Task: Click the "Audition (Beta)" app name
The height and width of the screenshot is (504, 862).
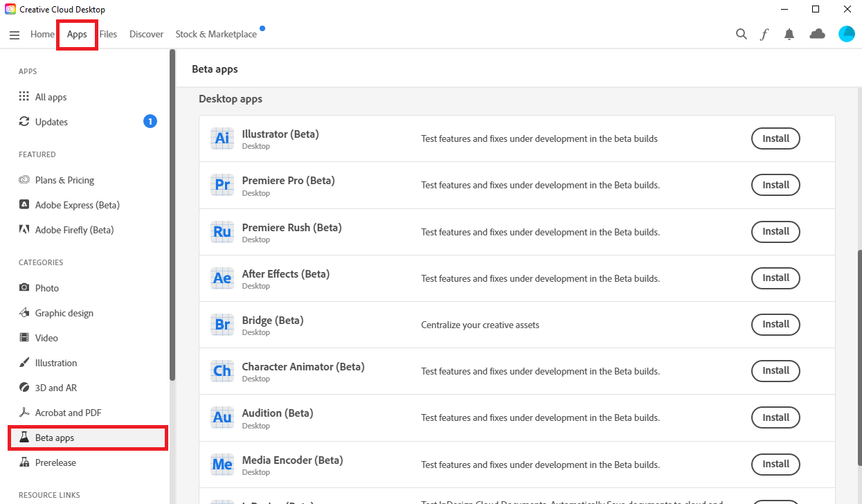Action: click(278, 413)
